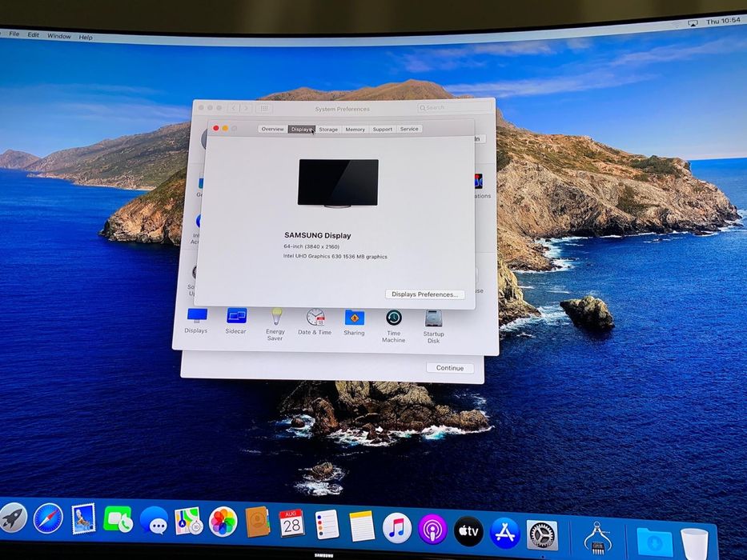Click the System Preferences search field

pos(454,108)
